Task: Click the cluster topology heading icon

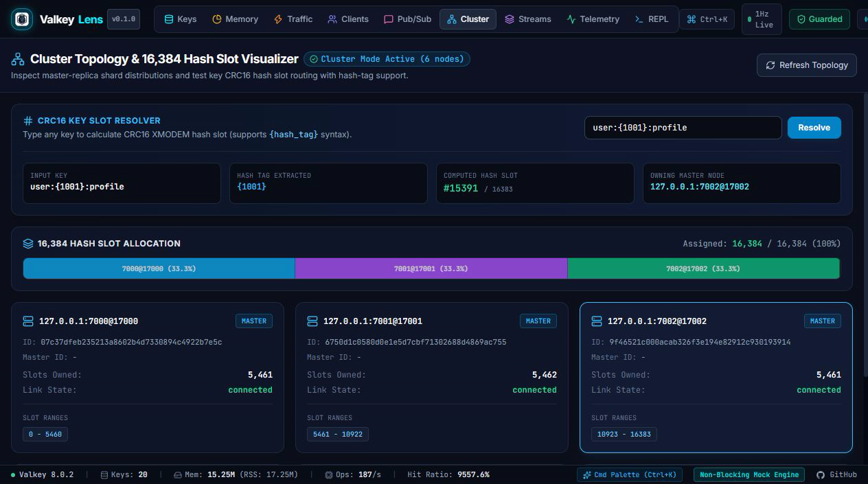Action: (18, 59)
